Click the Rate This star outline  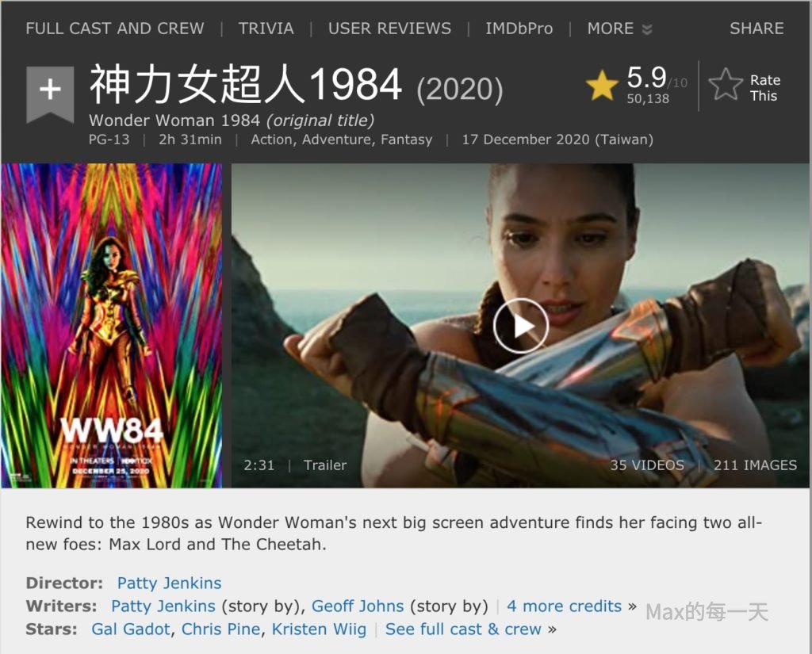point(726,84)
